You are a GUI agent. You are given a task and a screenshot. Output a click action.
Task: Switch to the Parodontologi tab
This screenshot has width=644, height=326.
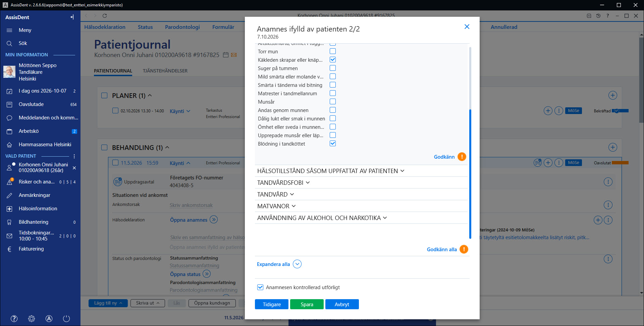182,27
